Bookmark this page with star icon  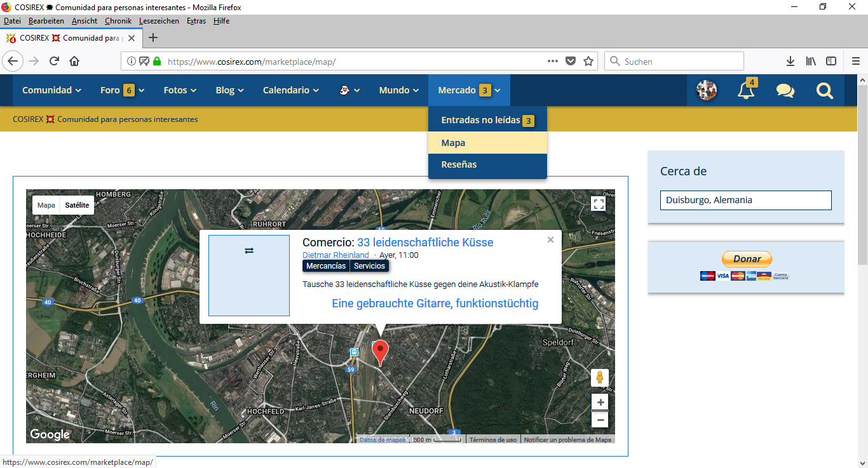coord(588,62)
